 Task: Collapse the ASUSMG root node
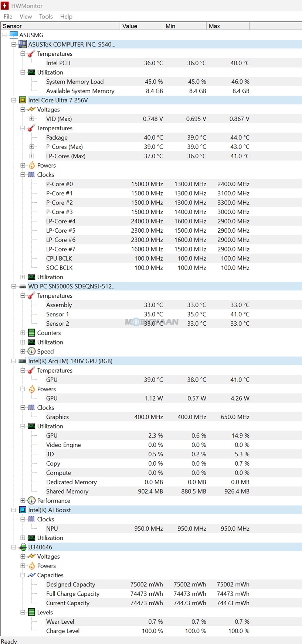5,35
